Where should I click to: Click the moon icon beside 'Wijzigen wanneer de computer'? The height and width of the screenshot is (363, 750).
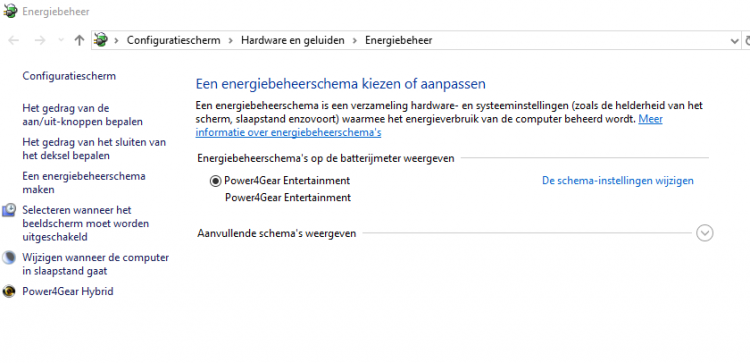pyautogui.click(x=9, y=258)
